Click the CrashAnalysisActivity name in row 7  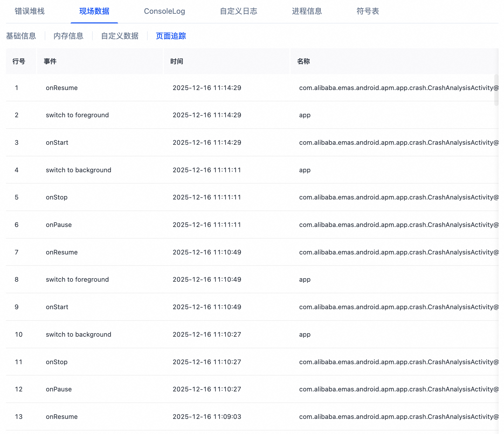[399, 252]
